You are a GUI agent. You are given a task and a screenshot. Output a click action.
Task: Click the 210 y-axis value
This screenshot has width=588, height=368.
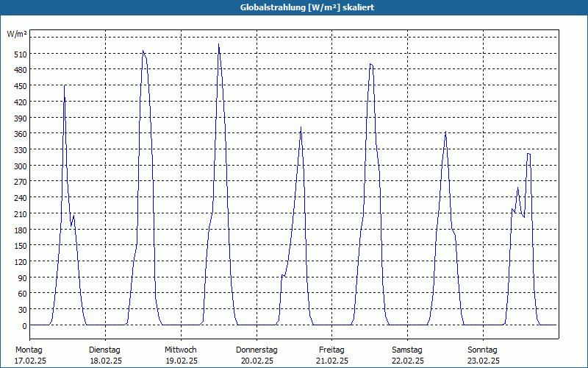[x=21, y=214]
